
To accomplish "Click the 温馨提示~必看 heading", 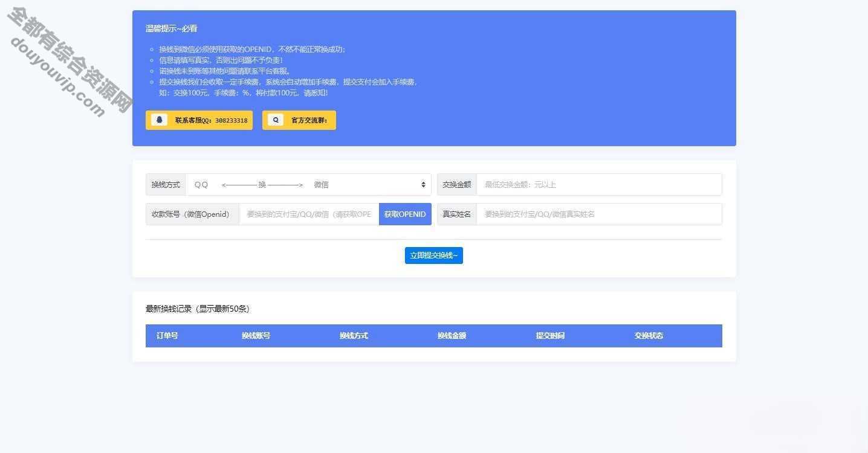I will [x=172, y=28].
